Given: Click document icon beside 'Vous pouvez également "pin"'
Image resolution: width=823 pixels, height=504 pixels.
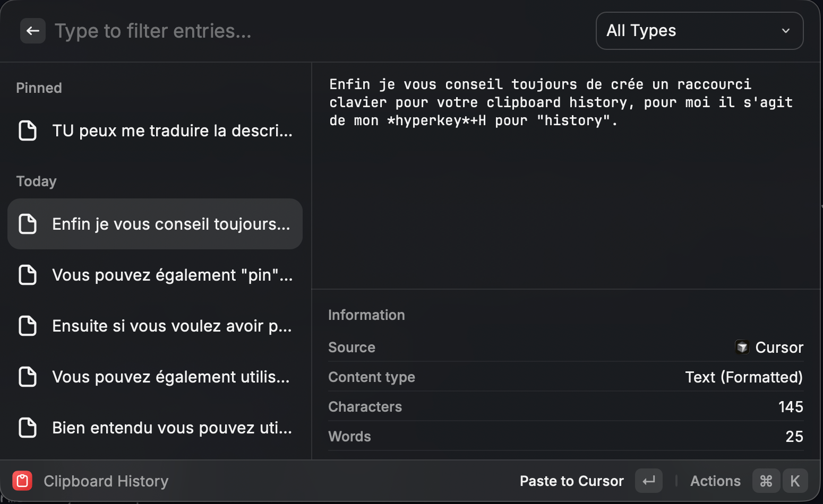Looking at the screenshot, I should (x=28, y=275).
